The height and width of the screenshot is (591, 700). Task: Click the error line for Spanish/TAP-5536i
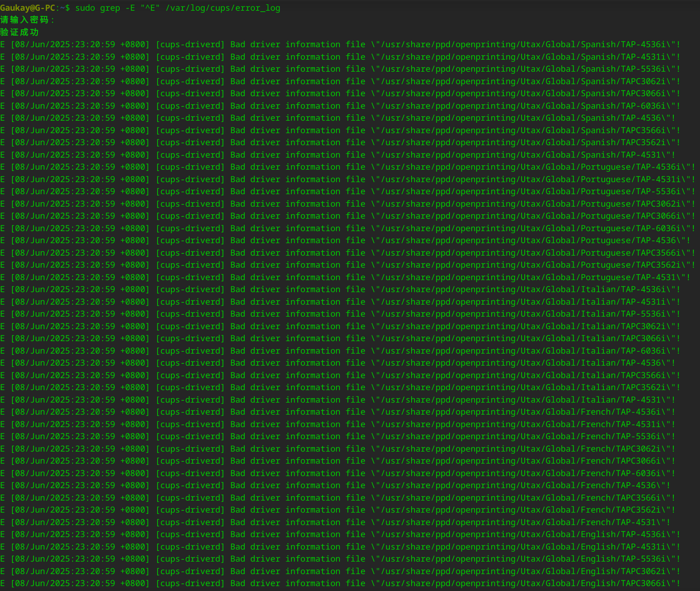pos(340,69)
